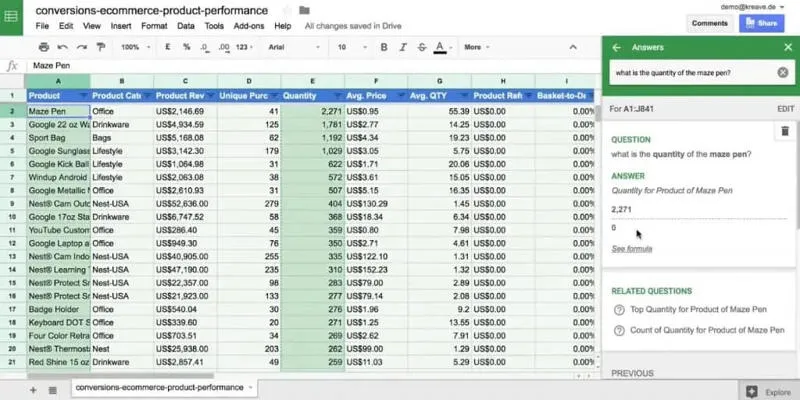The image size is (800, 400).
Task: Click the See formula link
Action: click(x=632, y=249)
